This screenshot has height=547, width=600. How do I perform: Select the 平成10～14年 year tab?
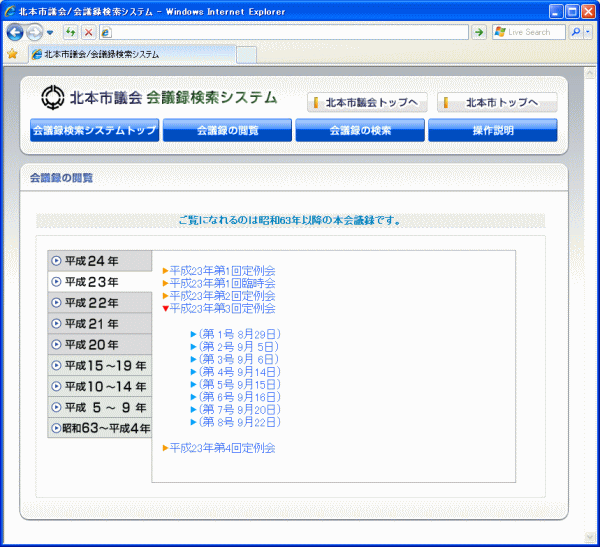(x=100, y=386)
